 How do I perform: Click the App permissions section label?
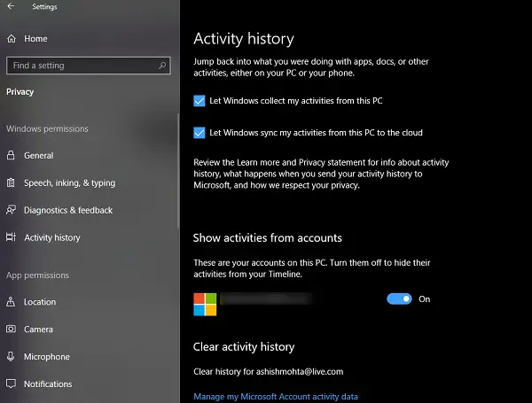click(x=37, y=275)
